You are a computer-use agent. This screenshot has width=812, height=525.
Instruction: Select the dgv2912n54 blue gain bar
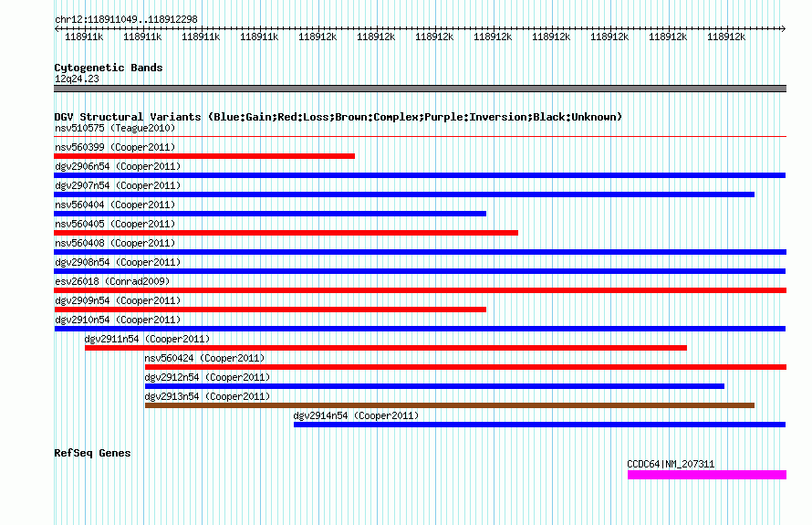tap(434, 386)
